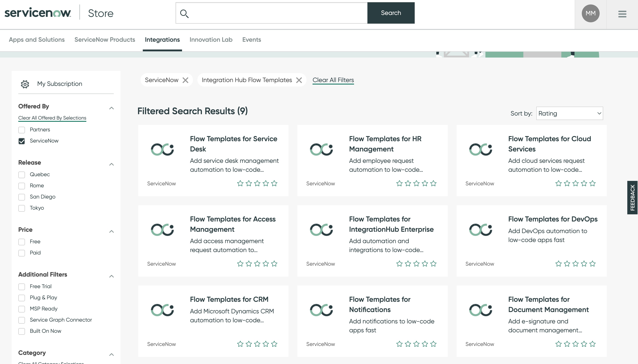Open the hamburger menu icon
Screen dimensions: 638x364
622,14
